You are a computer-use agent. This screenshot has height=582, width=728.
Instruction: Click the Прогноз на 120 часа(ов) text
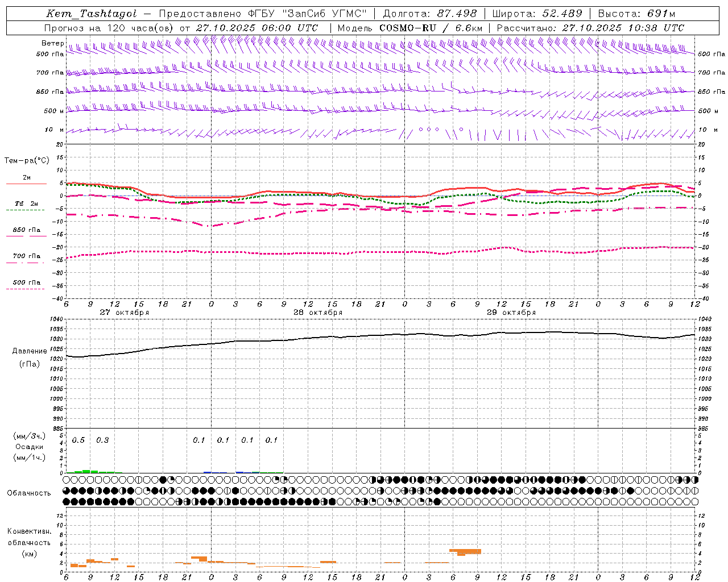pyautogui.click(x=109, y=28)
